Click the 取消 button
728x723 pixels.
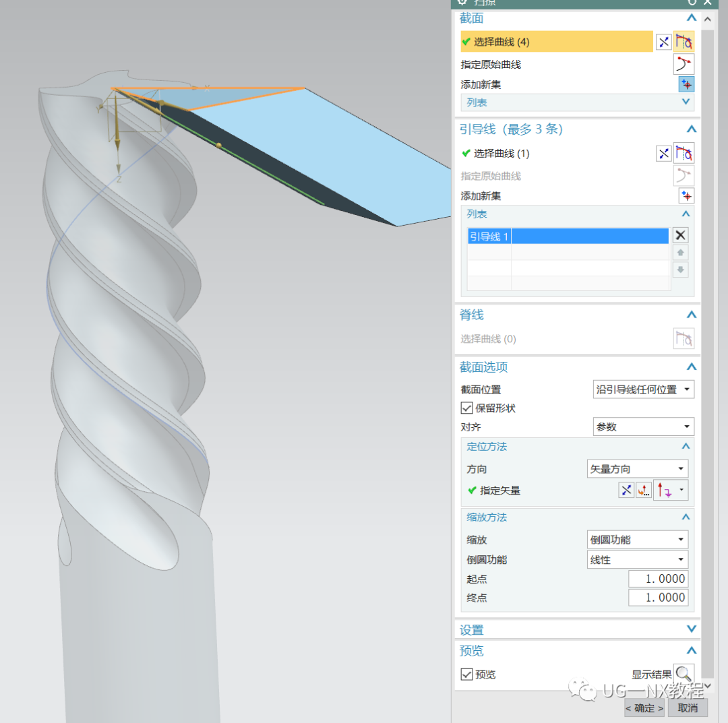pyautogui.click(x=688, y=708)
